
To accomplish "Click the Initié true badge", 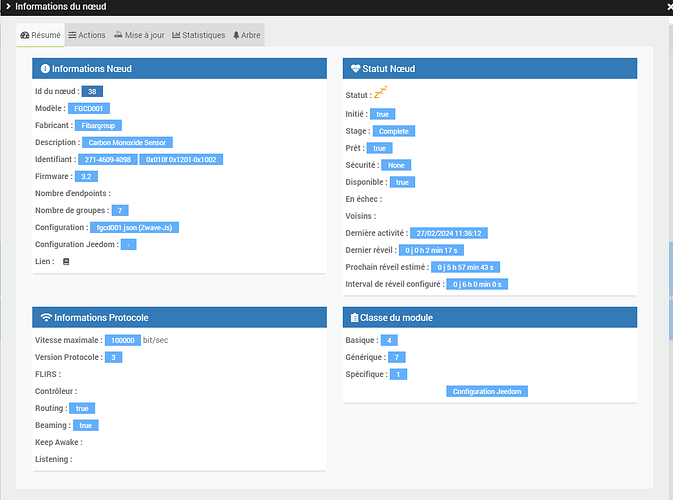I will tap(382, 114).
